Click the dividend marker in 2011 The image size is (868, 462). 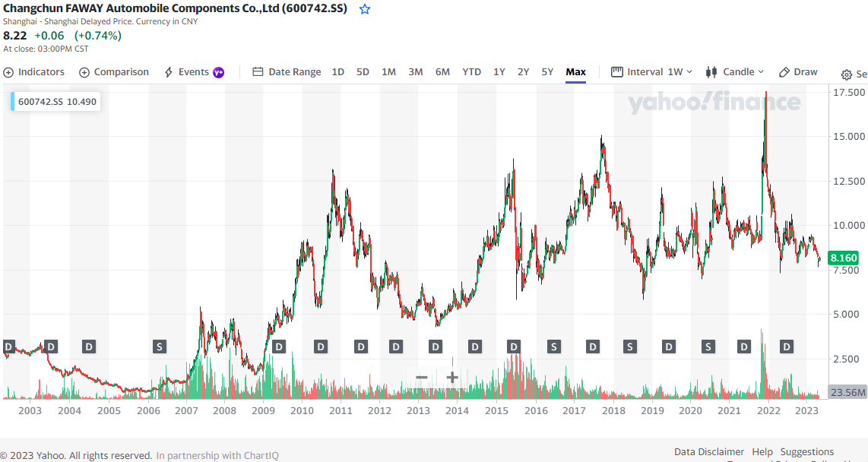click(x=361, y=347)
